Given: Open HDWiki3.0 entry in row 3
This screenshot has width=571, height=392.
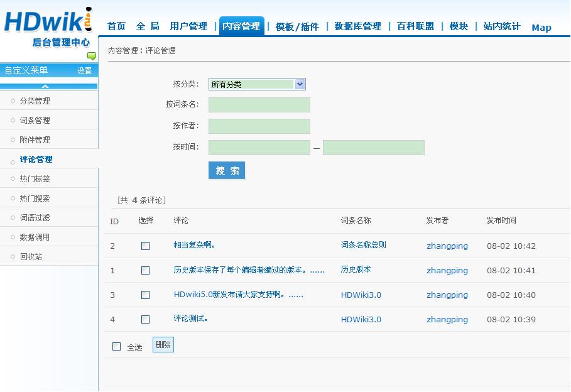Looking at the screenshot, I should click(361, 295).
